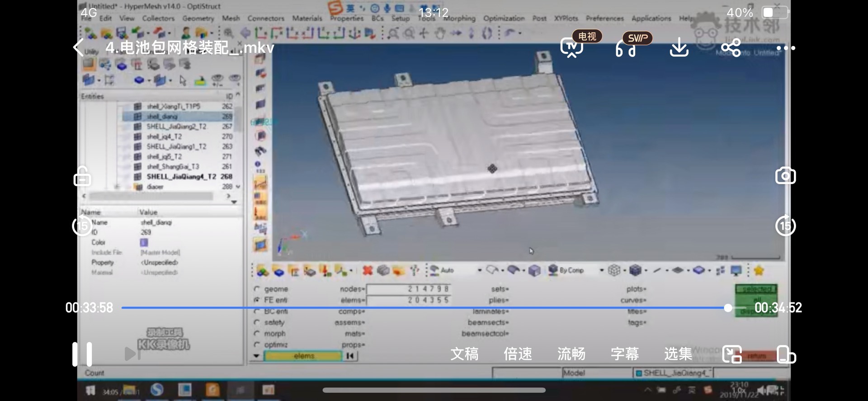
Task: Open the 文稿 transcript option
Action: pos(464,354)
